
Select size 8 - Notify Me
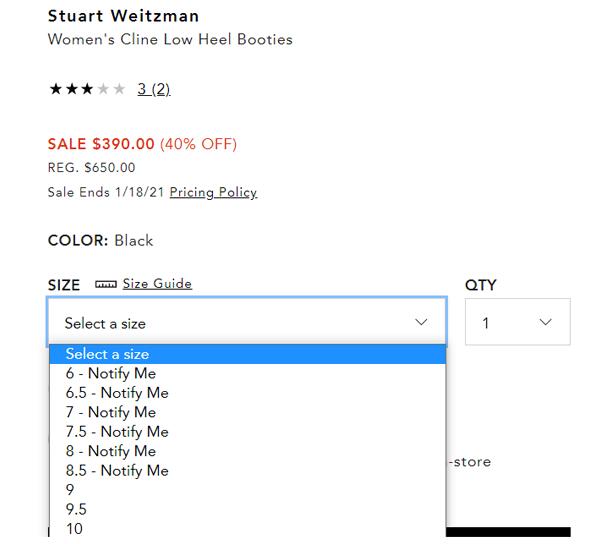tap(247, 451)
